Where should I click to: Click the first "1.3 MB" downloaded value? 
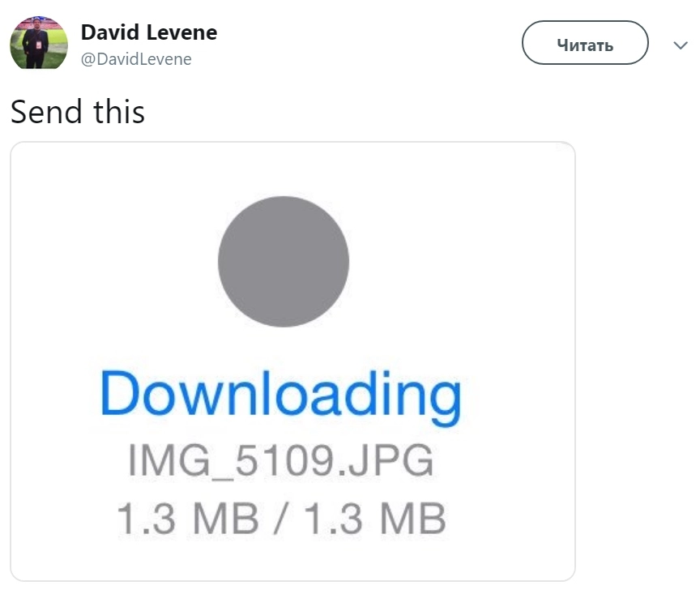click(x=188, y=519)
